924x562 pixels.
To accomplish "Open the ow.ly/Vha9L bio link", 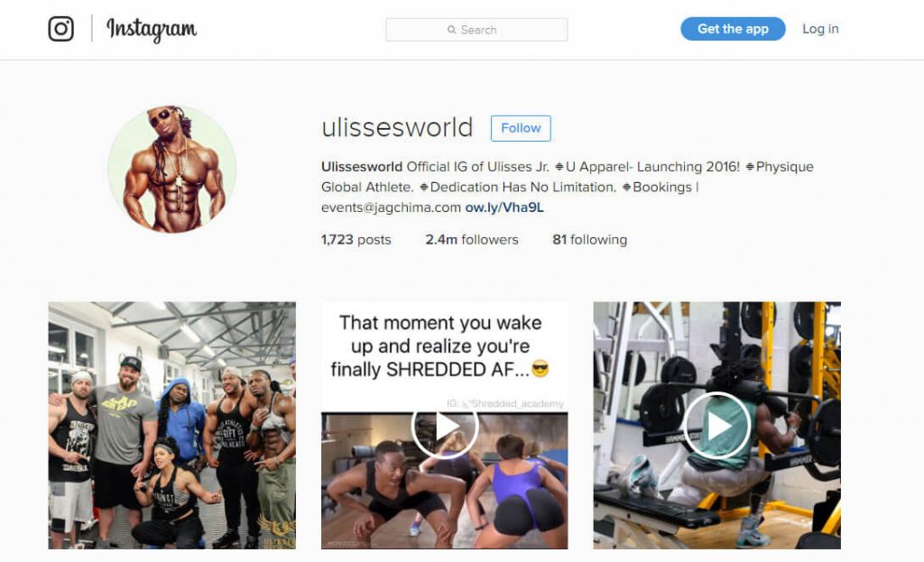I will [504, 207].
